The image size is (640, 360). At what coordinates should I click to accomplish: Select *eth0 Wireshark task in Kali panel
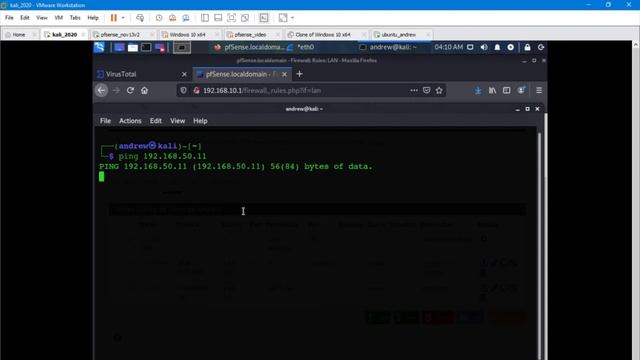click(x=301, y=47)
